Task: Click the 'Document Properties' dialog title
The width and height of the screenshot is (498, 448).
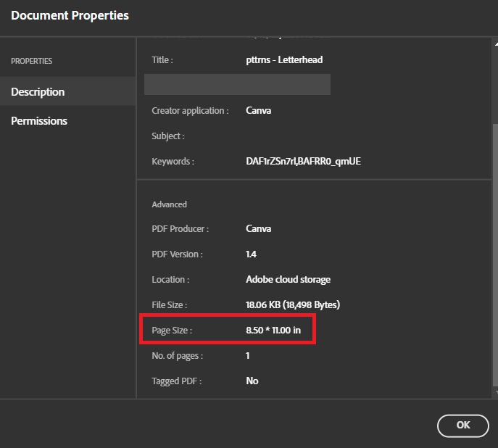Action: tap(70, 15)
